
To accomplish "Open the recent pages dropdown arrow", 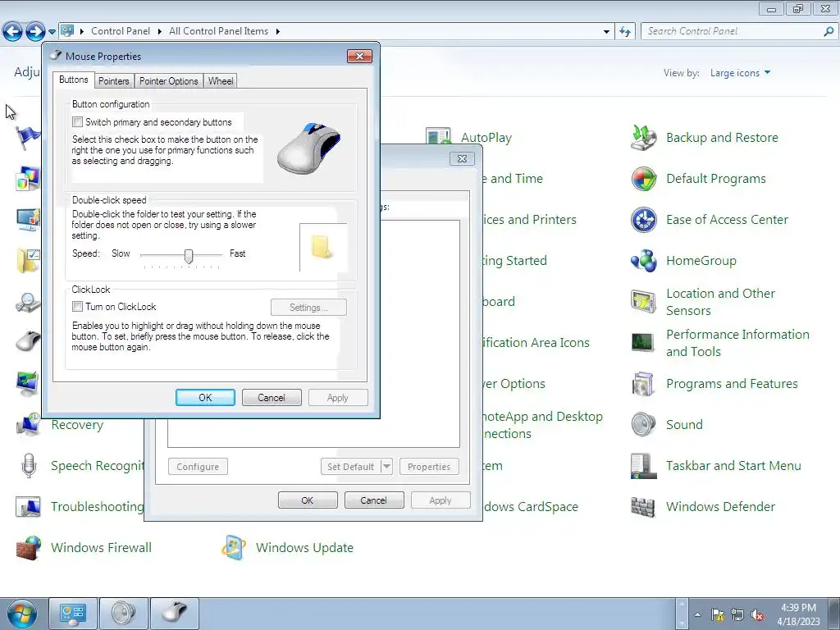I will point(52,32).
